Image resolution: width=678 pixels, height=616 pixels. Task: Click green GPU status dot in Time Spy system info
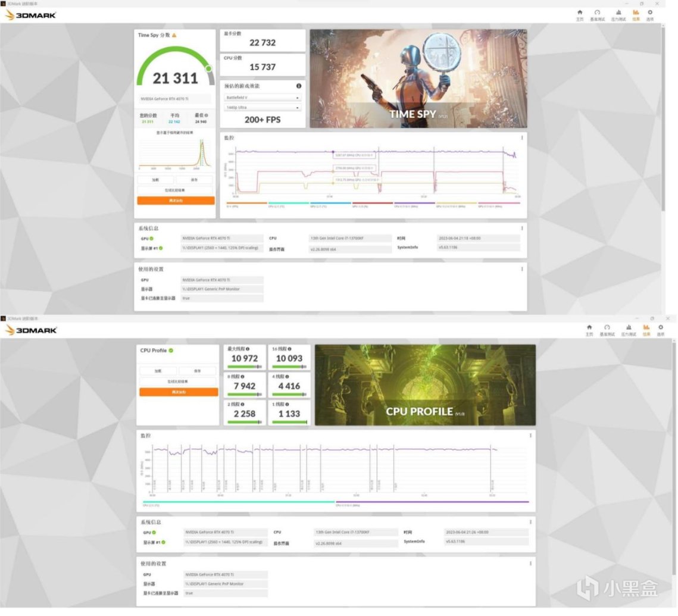(152, 239)
